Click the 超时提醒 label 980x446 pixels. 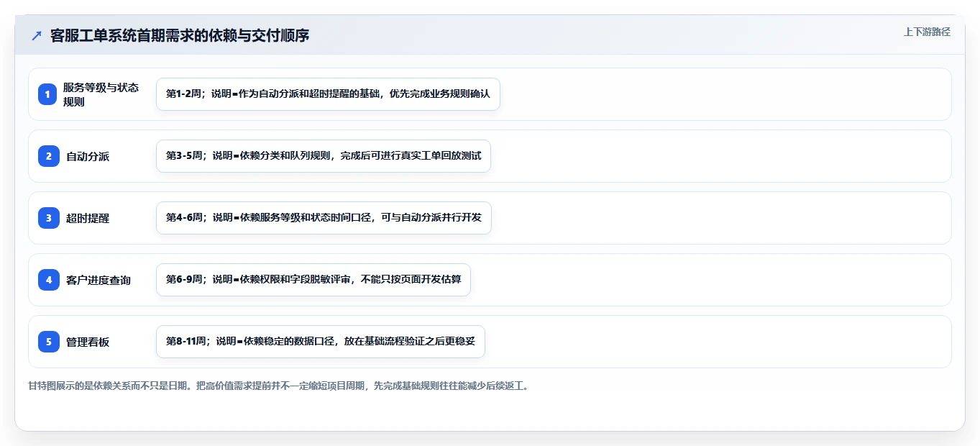(88, 218)
